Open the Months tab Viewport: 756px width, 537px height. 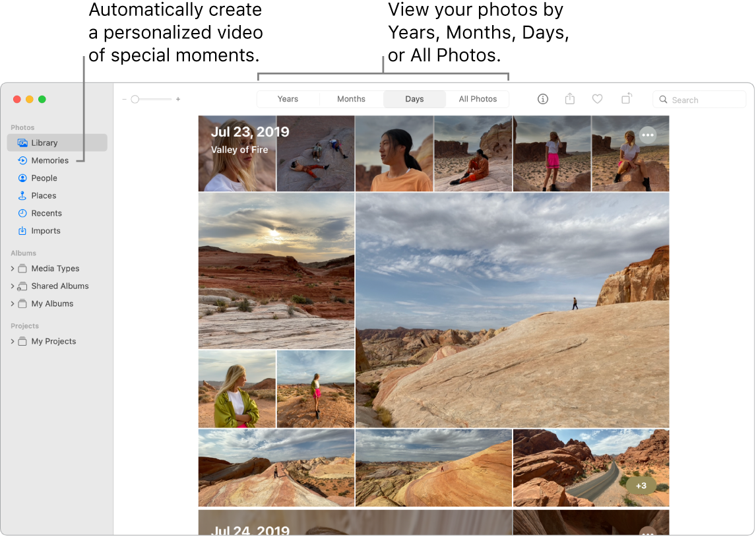point(351,98)
